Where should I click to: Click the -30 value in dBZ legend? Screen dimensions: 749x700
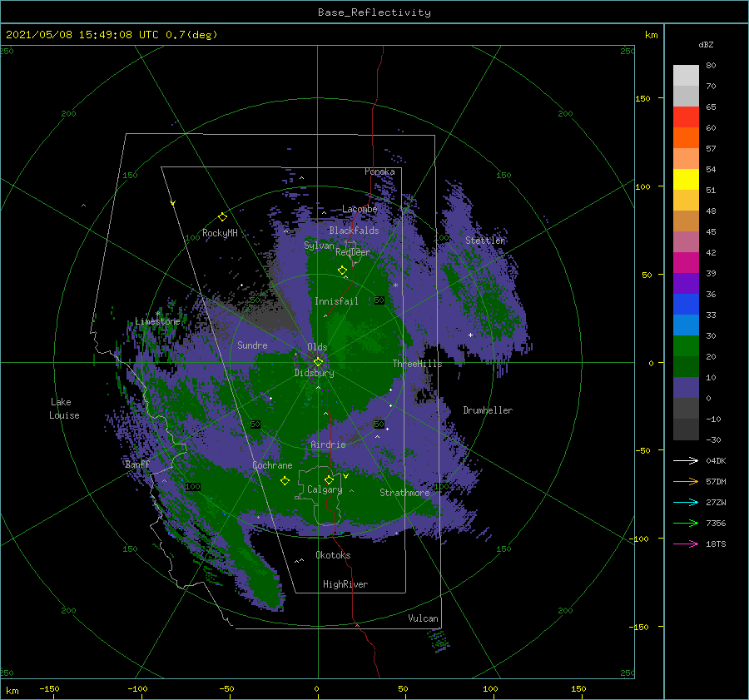click(713, 439)
